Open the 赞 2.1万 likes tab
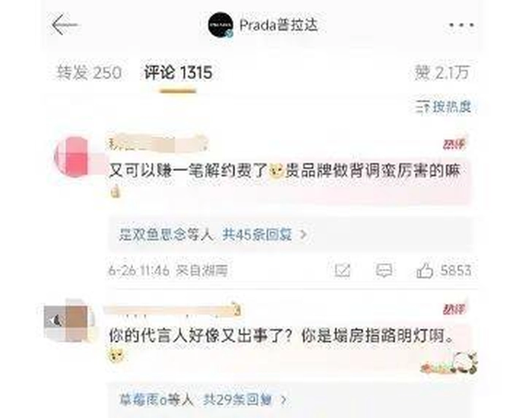Screen dimensions: 532x418 click(x=442, y=72)
